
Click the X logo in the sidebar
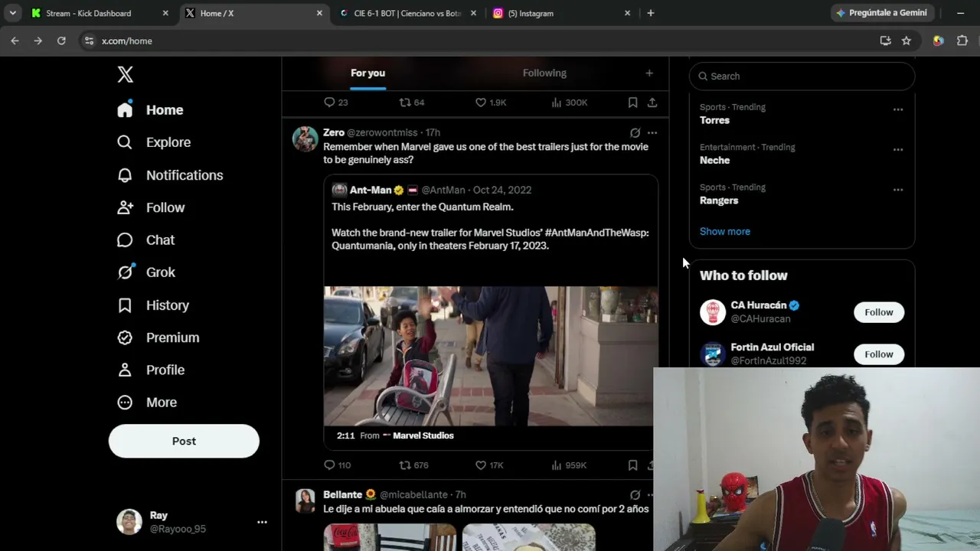point(126,74)
